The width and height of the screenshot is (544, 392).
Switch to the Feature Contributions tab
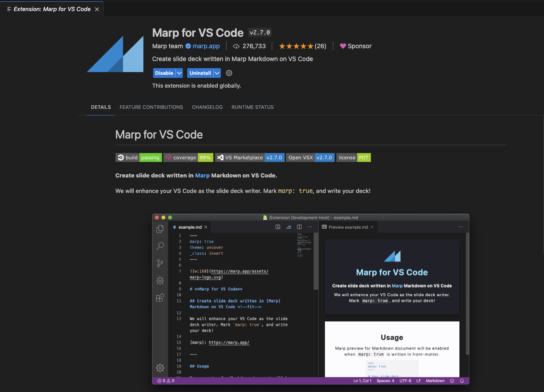coord(151,107)
